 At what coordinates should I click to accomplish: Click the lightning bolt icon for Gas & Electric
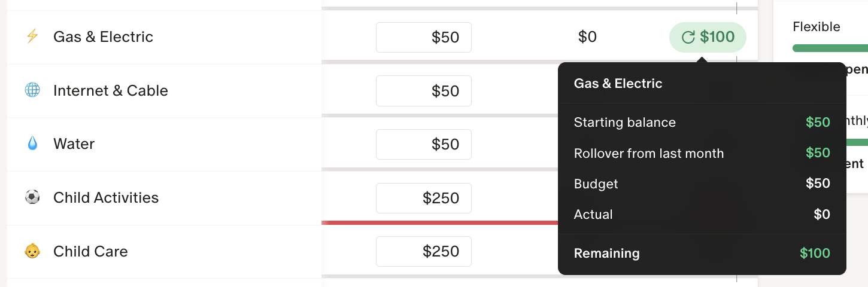[x=32, y=36]
